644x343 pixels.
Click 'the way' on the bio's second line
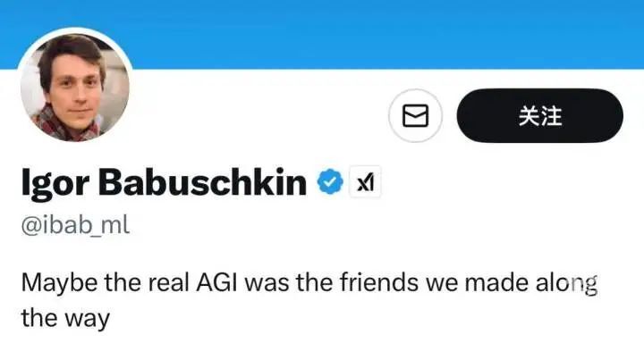coord(65,319)
